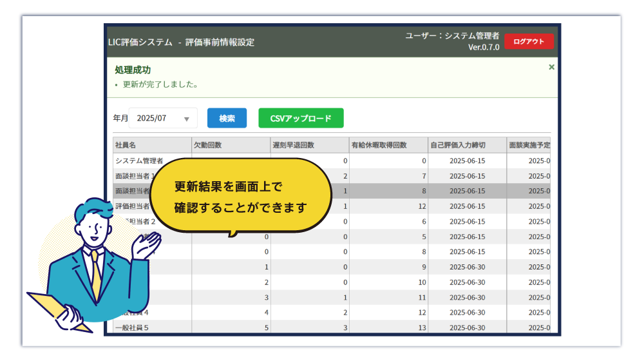644x363 pixels.
Task: Click the 有給休暇取得回数 column header
Action: point(388,145)
